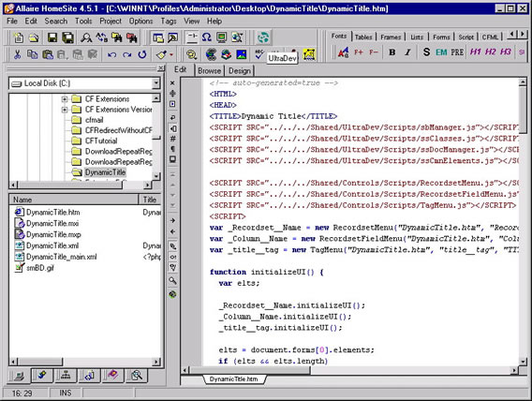Click the Open file folder icon
Image resolution: width=532 pixels, height=401 pixels.
tap(34, 37)
